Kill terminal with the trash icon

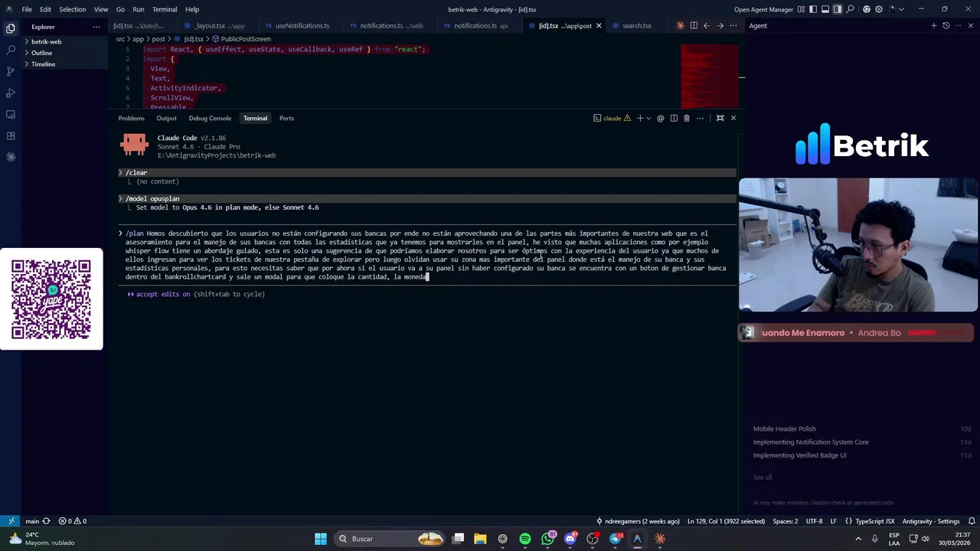[x=687, y=118]
